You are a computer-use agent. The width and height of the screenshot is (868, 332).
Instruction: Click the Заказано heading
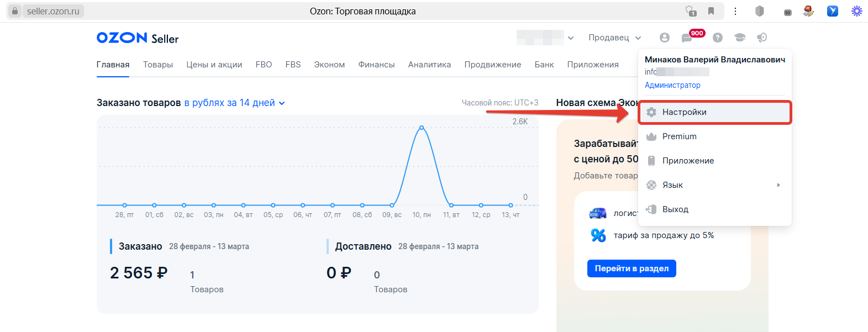(140, 246)
